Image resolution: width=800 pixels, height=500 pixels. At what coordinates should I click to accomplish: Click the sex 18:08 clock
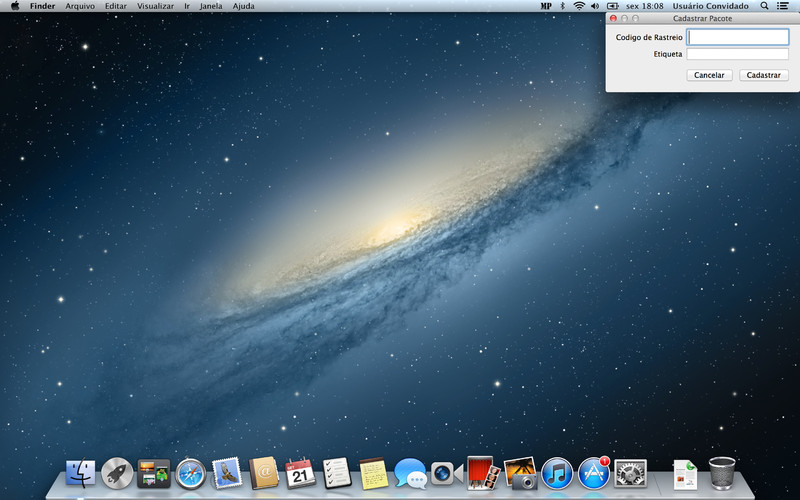click(x=645, y=6)
